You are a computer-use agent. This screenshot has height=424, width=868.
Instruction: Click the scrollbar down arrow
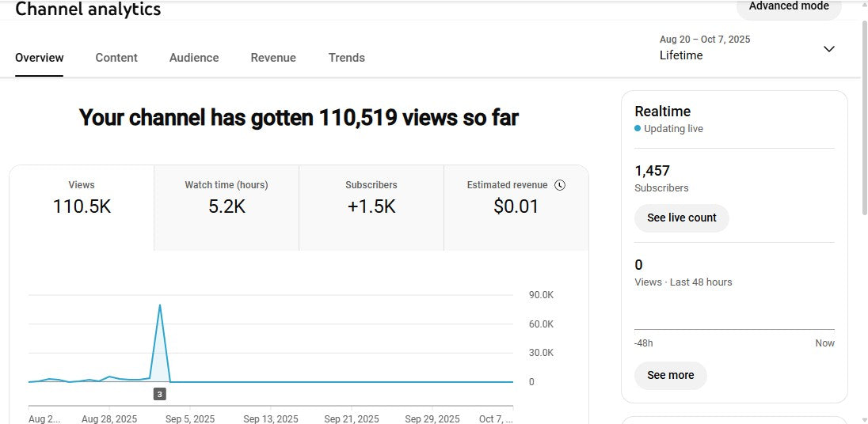(863, 418)
